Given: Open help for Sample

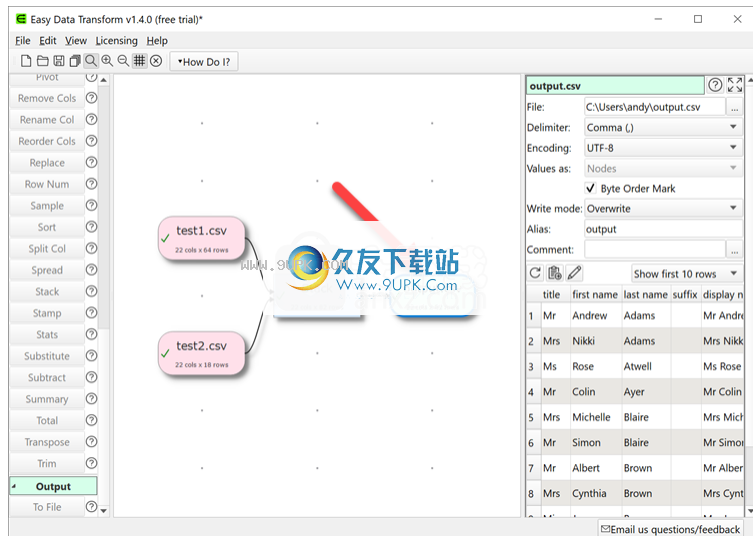Looking at the screenshot, I should point(91,205).
